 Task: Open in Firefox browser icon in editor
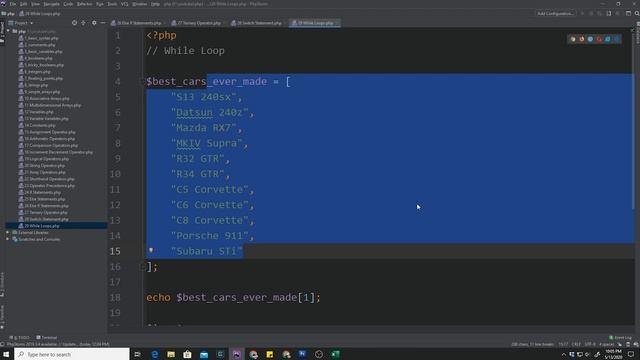(582, 39)
